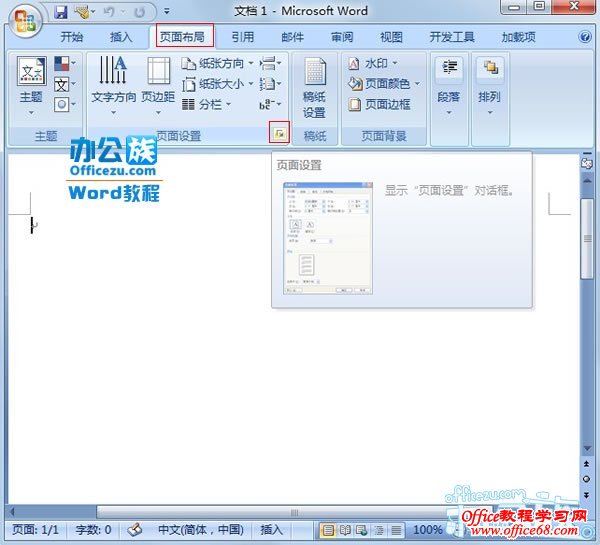Switch to Full Screen Reading view
This screenshot has height=545, width=600.
click(345, 530)
